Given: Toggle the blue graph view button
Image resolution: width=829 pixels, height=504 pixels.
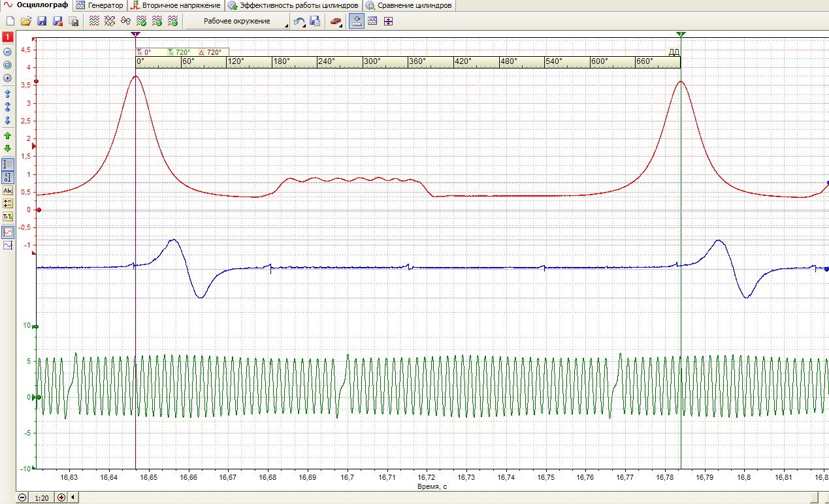Looking at the screenshot, I should (8, 245).
